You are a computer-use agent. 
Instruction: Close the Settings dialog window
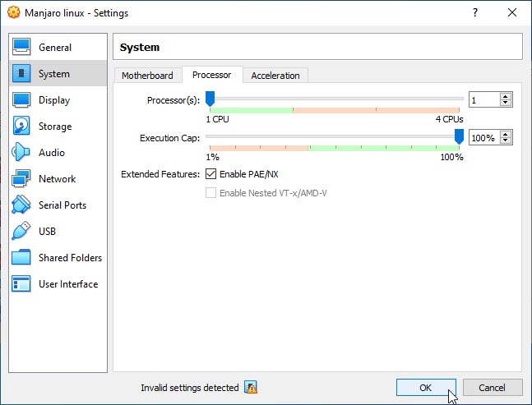coord(512,12)
